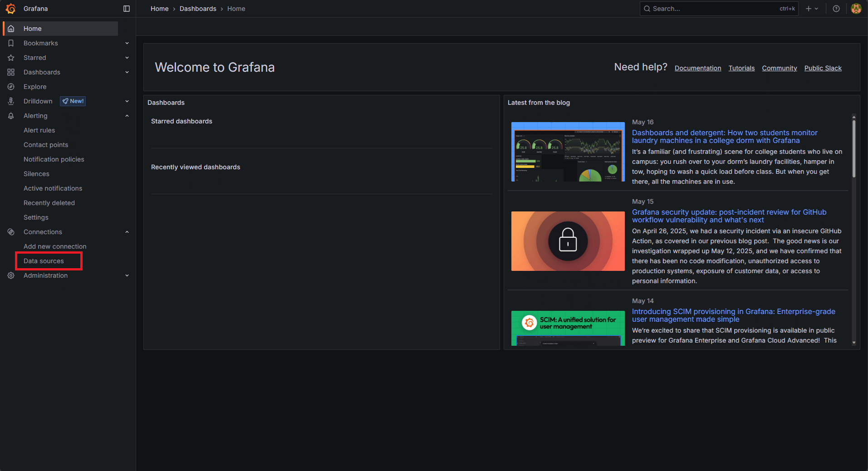Viewport: 868px width, 471px height.
Task: Click the Grafana logo icon
Action: click(x=10, y=9)
